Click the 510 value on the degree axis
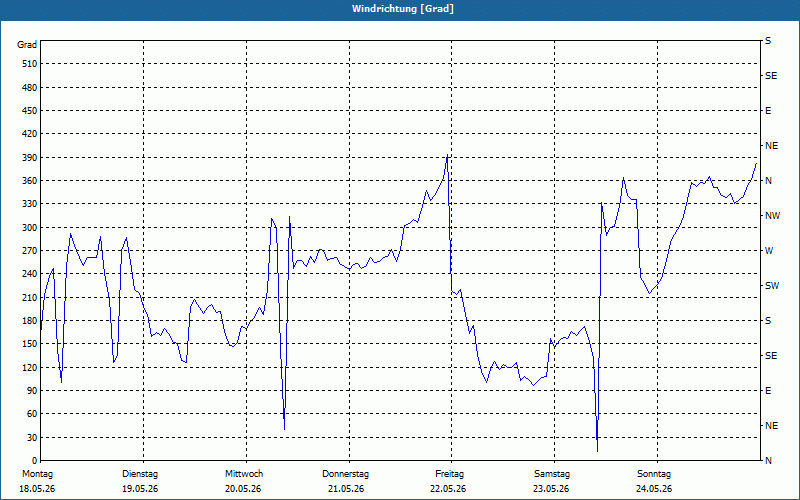The width and height of the screenshot is (800, 500). pyautogui.click(x=30, y=64)
